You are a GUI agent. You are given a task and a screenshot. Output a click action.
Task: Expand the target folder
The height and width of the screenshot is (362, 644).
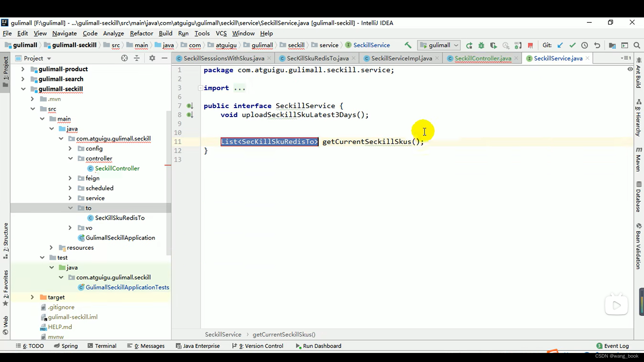32,297
